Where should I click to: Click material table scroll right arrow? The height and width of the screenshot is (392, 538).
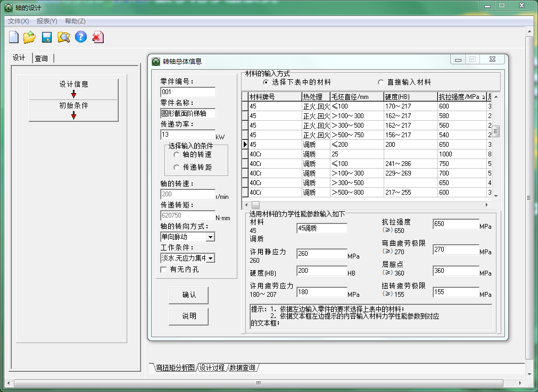pos(486,205)
